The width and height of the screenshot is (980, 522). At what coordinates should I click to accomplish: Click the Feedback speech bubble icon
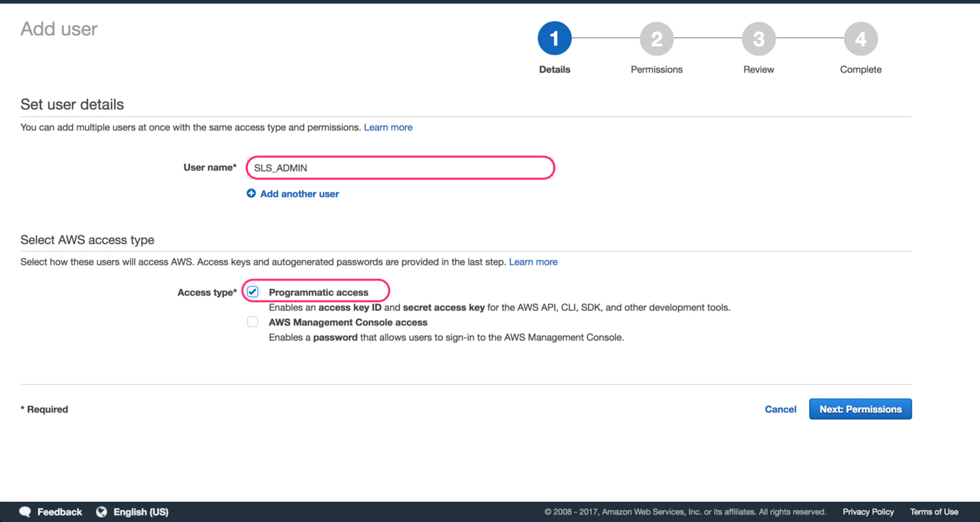[25, 512]
